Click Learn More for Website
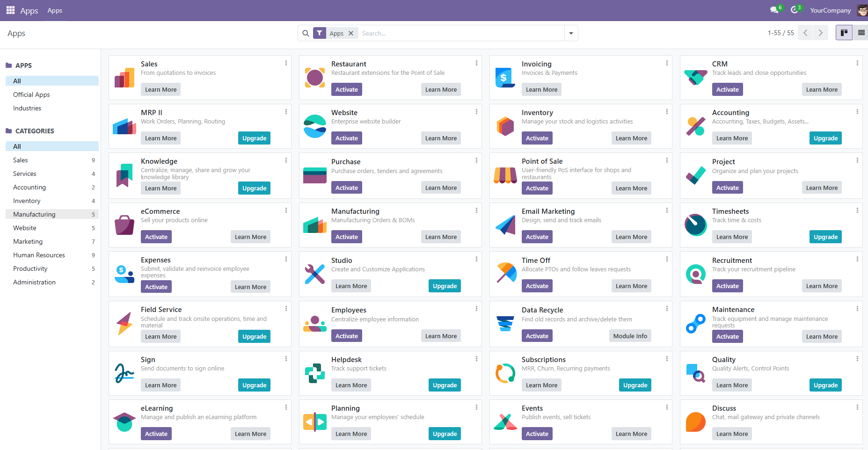Image resolution: width=868 pixels, height=450 pixels. pyautogui.click(x=441, y=138)
